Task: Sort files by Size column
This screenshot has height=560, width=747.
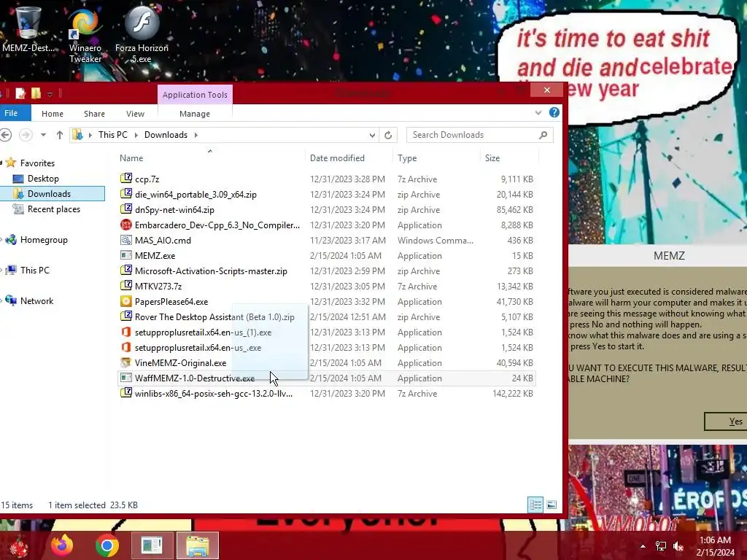Action: click(492, 158)
